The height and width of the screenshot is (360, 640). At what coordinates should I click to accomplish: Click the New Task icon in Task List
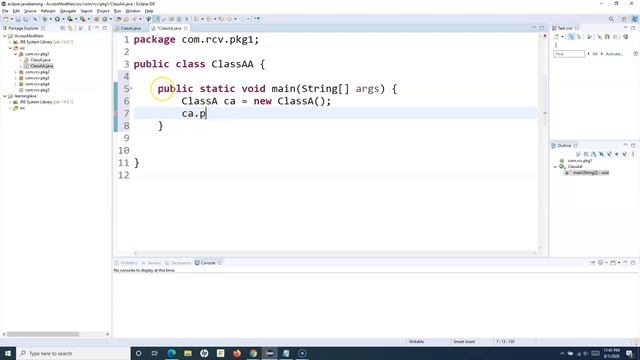click(x=556, y=37)
